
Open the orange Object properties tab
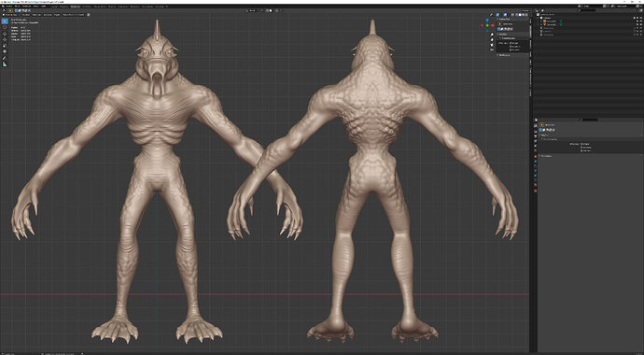(x=536, y=156)
